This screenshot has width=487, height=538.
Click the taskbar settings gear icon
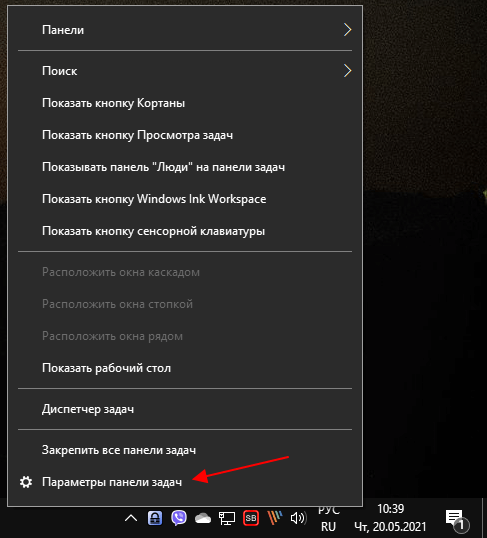[x=26, y=482]
